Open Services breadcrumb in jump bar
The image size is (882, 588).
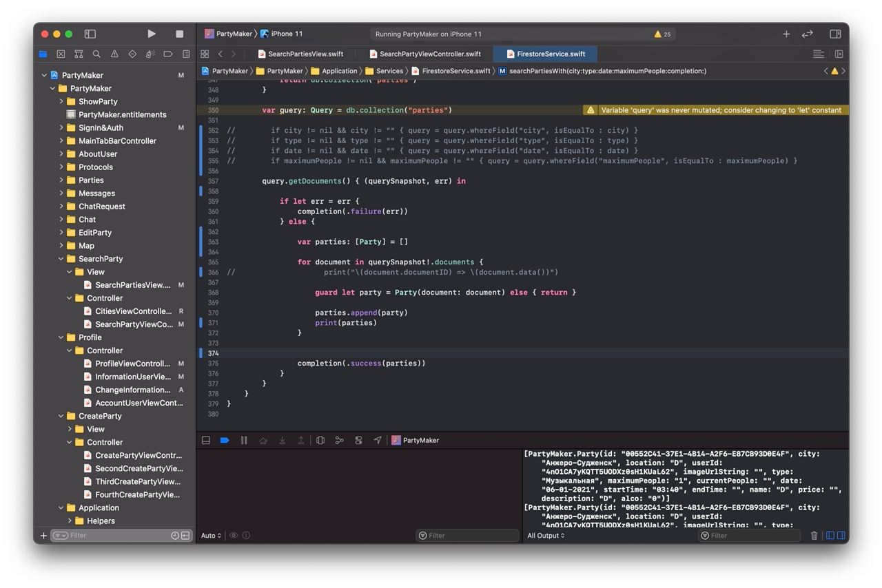(x=384, y=71)
